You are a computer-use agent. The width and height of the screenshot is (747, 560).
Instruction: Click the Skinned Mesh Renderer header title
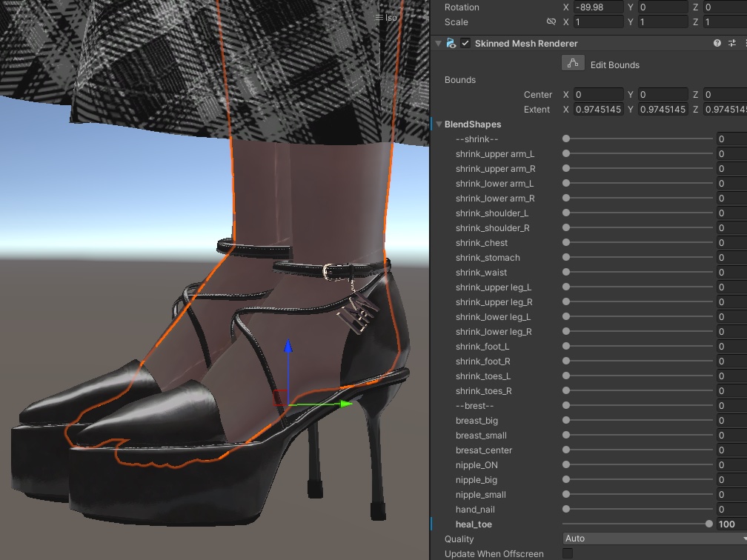(x=526, y=44)
